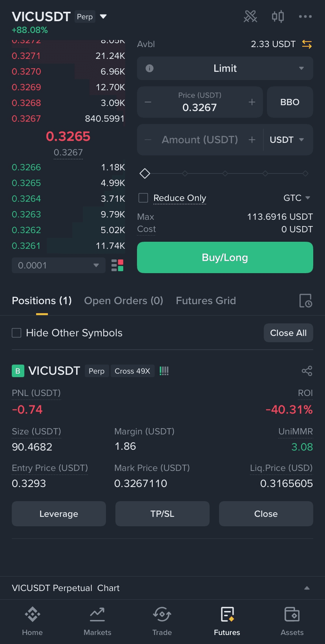Open order history document-clock icon
This screenshot has height=644, width=325.
pos(305,301)
